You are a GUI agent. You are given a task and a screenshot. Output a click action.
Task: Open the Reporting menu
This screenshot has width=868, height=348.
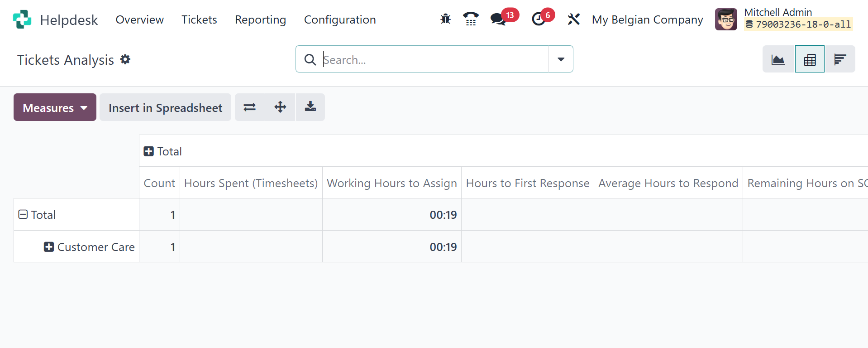[x=260, y=19]
